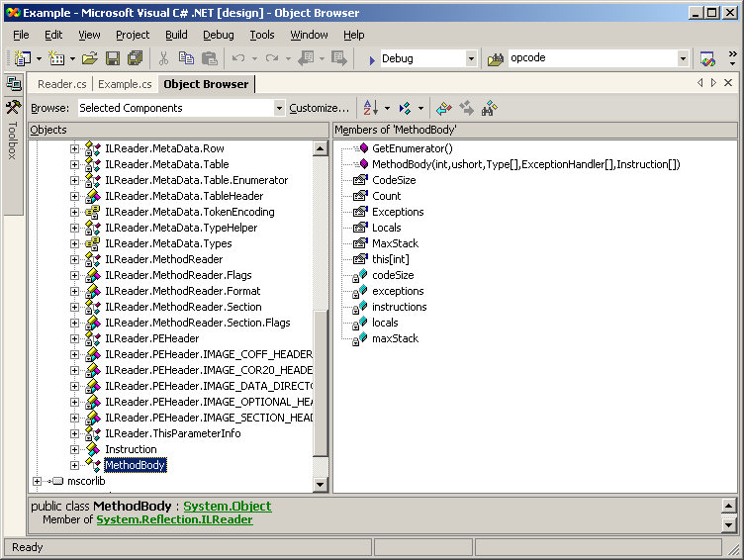Follow the System.Object link
Screen dimensions: 744x560
click(227, 506)
